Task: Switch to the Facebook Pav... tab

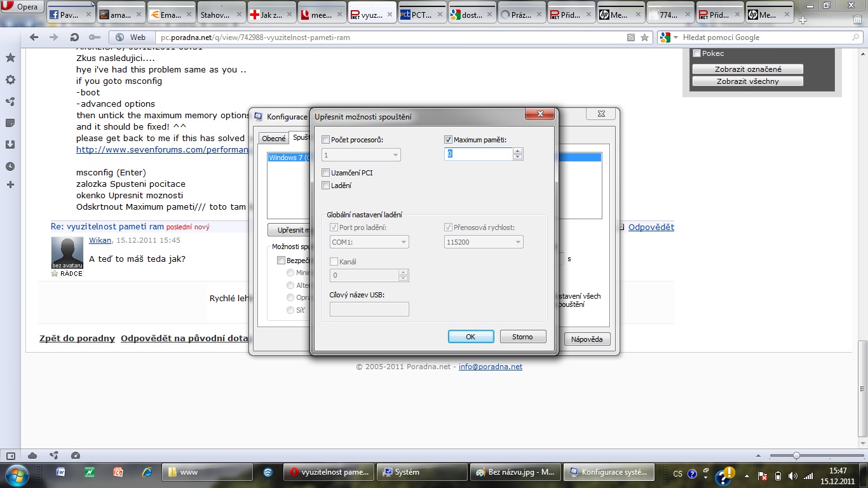Action: click(69, 15)
